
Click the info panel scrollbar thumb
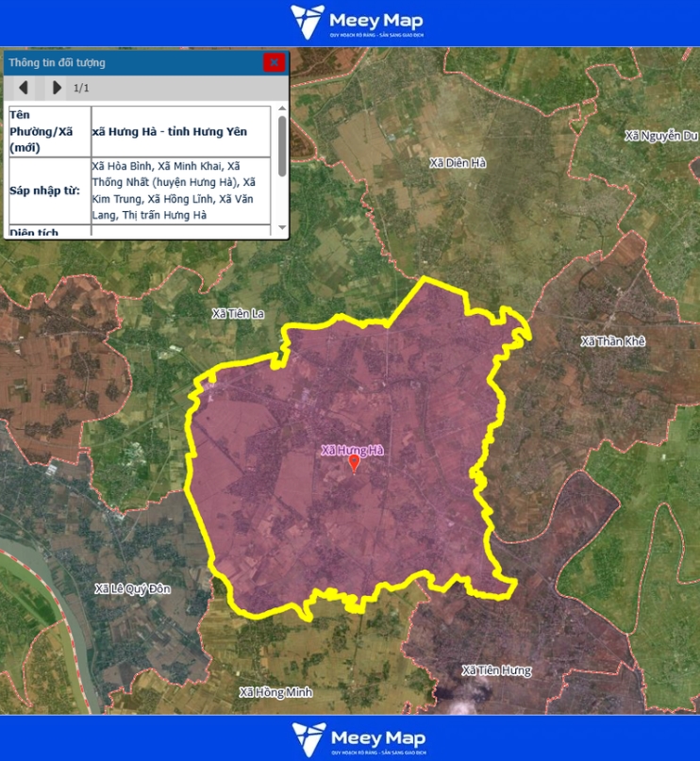(x=281, y=141)
